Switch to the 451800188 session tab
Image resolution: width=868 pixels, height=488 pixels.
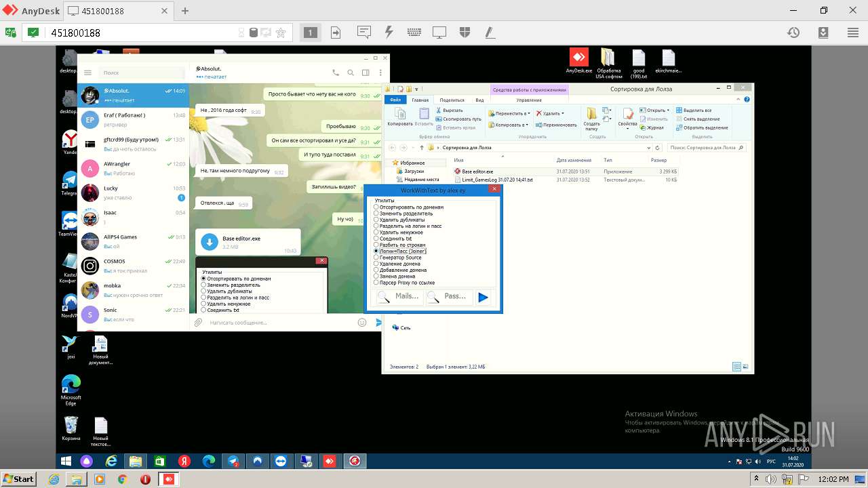pos(120,11)
